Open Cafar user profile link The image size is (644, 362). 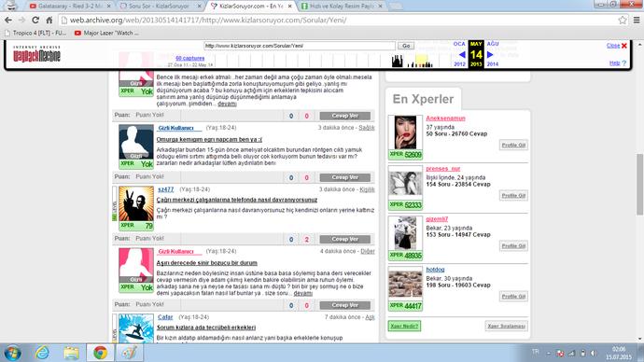pyautogui.click(x=165, y=317)
